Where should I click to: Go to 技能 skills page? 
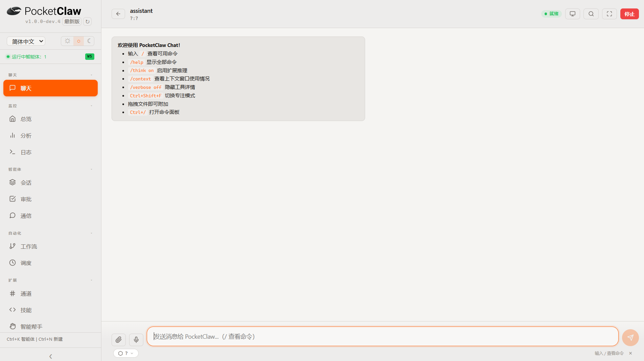(50, 310)
